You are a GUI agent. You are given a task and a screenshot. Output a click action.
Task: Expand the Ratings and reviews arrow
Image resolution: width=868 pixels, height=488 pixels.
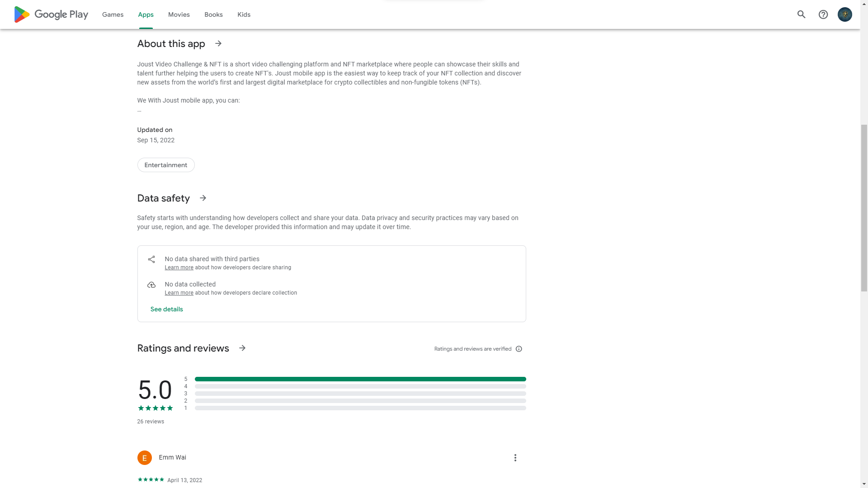[242, 348]
